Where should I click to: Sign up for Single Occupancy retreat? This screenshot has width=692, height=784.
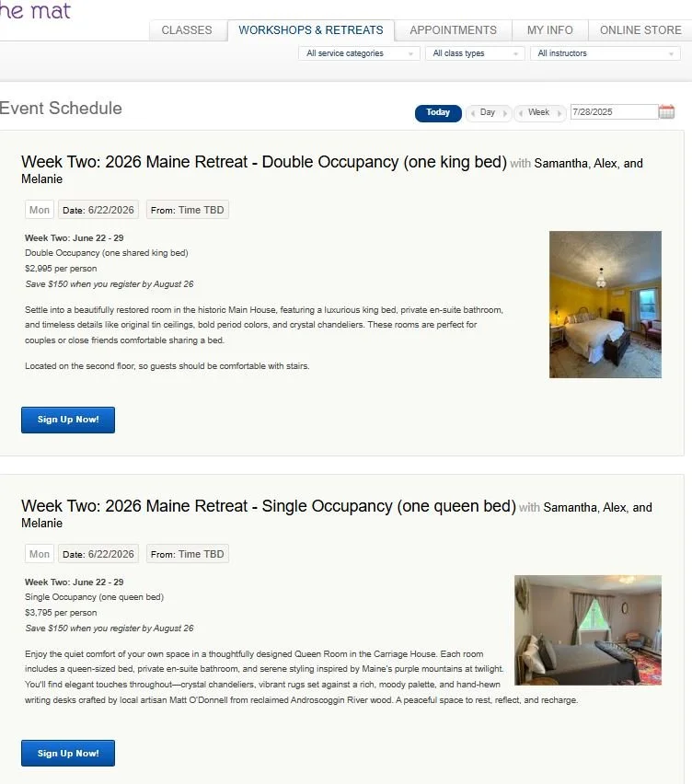pos(68,753)
